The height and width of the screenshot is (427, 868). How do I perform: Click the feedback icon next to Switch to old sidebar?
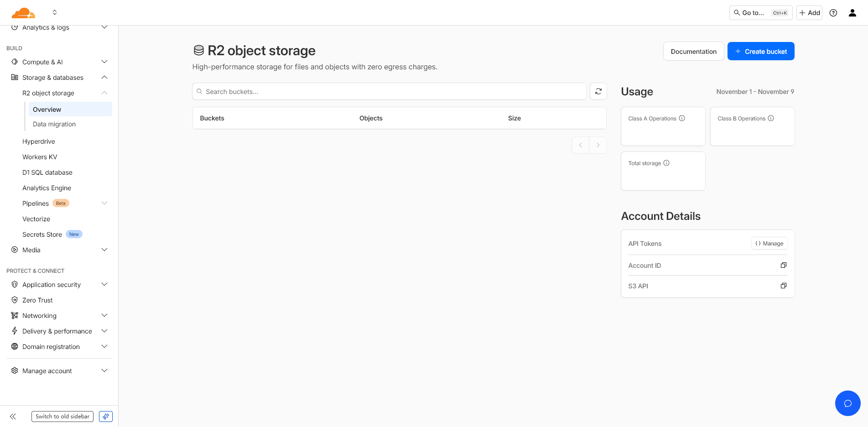105,416
